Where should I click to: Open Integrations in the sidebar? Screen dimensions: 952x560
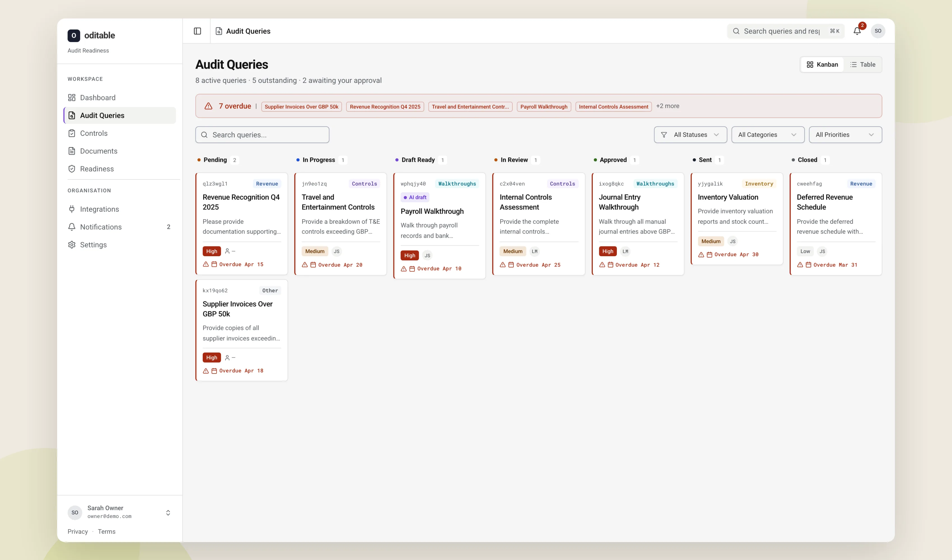(x=120, y=209)
